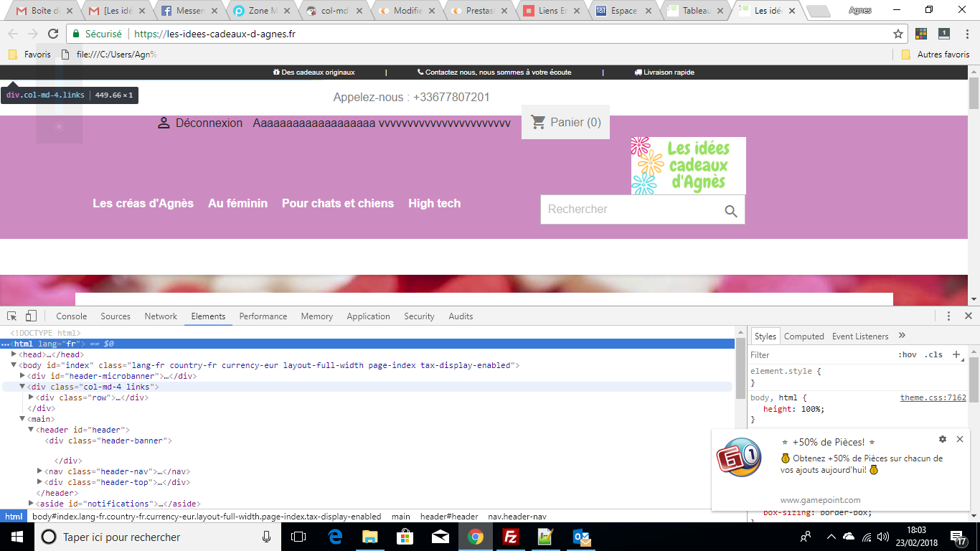The width and height of the screenshot is (980, 551).
Task: Click the search magnifier icon in Rechercher
Action: coord(731,210)
